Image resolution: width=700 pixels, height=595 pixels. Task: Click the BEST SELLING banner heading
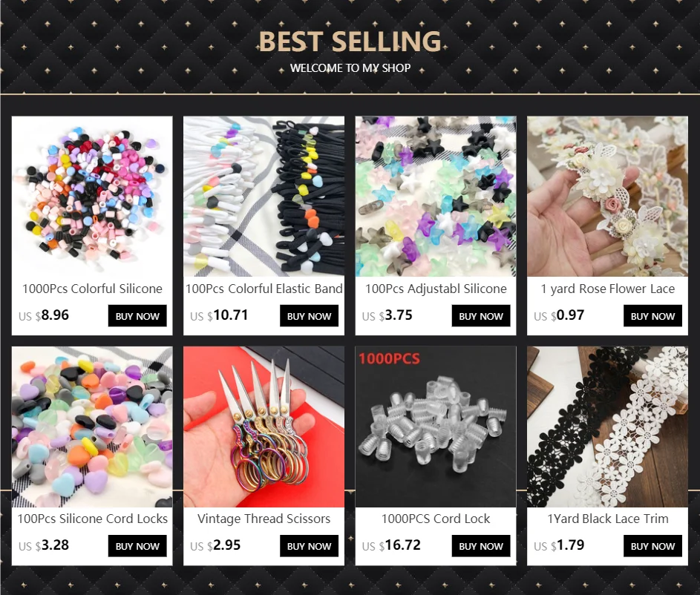[350, 41]
